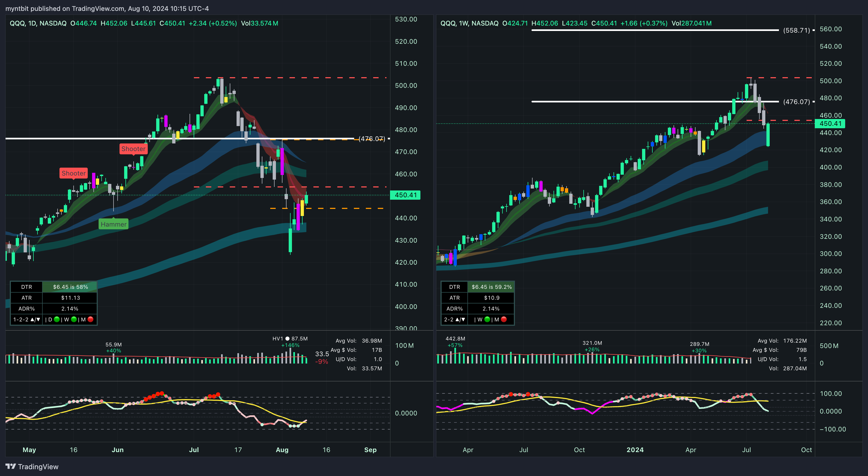The image size is (868, 476).
Task: Click the red M status dot in daily table
Action: [x=91, y=319]
